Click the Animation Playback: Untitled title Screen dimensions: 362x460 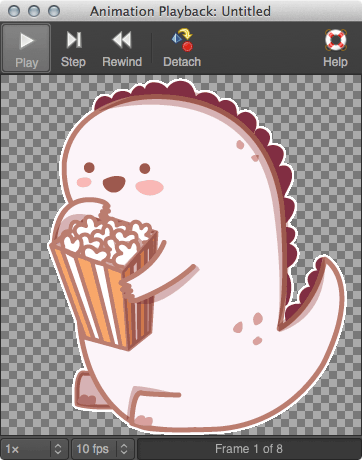(x=180, y=11)
